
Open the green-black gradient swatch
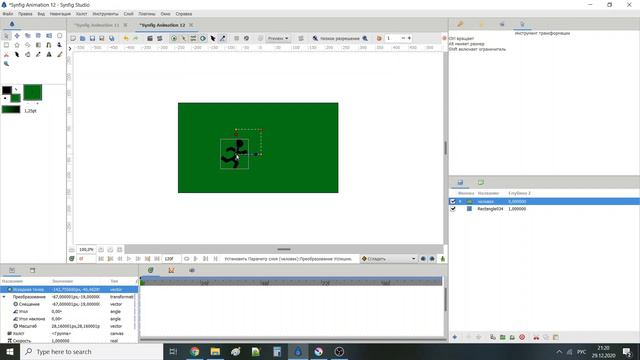(11, 109)
